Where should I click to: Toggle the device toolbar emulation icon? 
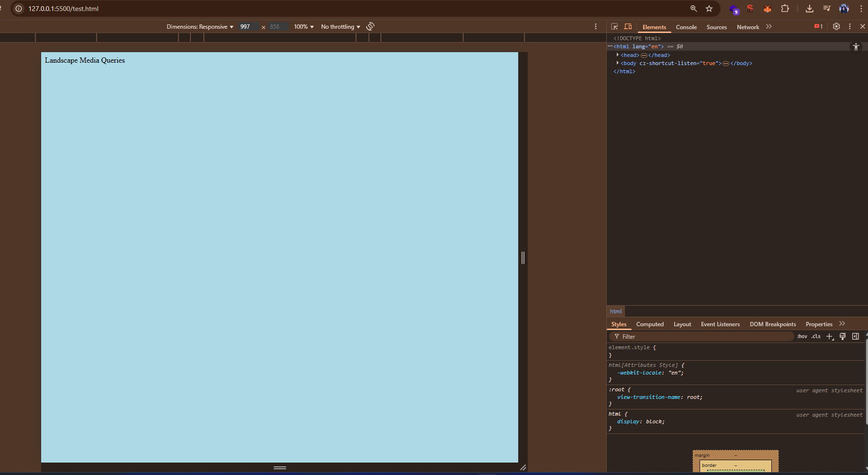(628, 27)
